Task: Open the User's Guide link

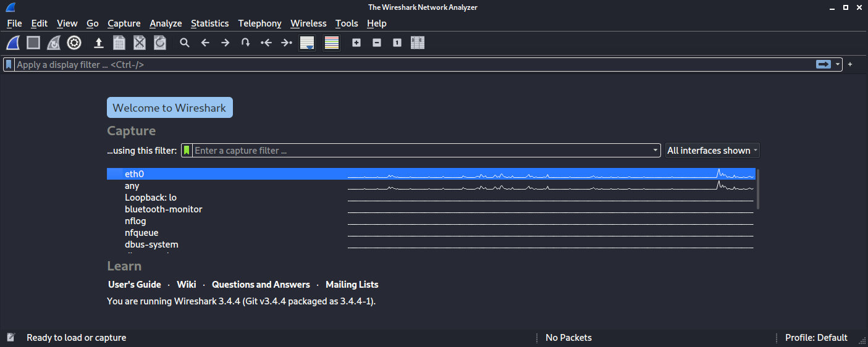Action: coord(135,285)
